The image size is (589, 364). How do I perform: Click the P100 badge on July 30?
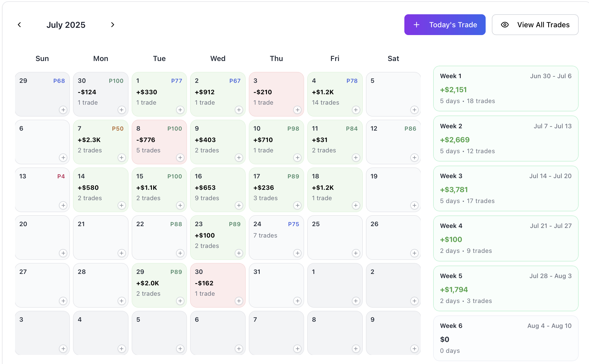[116, 81]
